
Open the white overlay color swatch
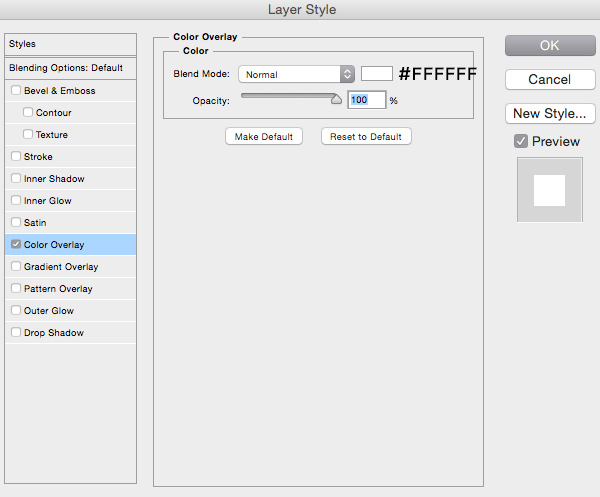(377, 73)
